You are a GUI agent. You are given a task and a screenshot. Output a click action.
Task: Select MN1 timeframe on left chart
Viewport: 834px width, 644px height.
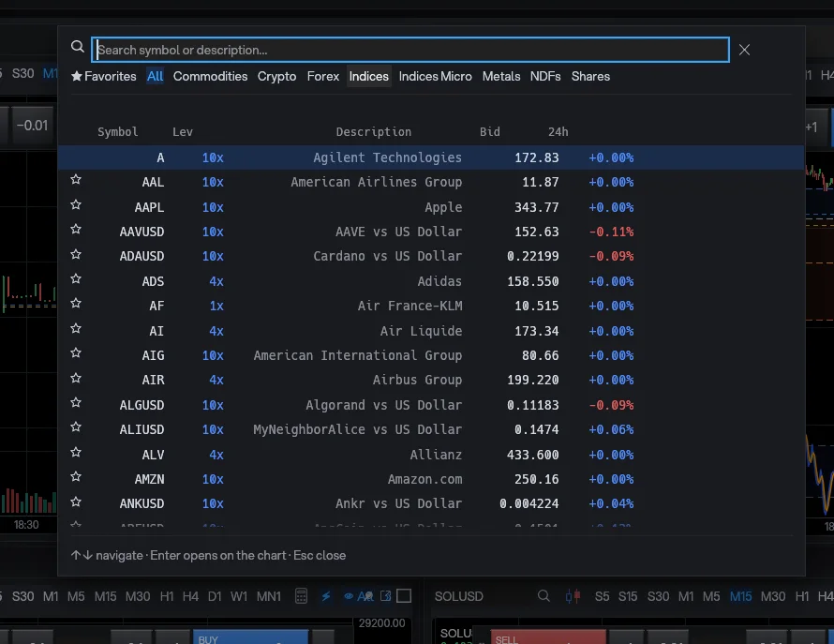269,596
